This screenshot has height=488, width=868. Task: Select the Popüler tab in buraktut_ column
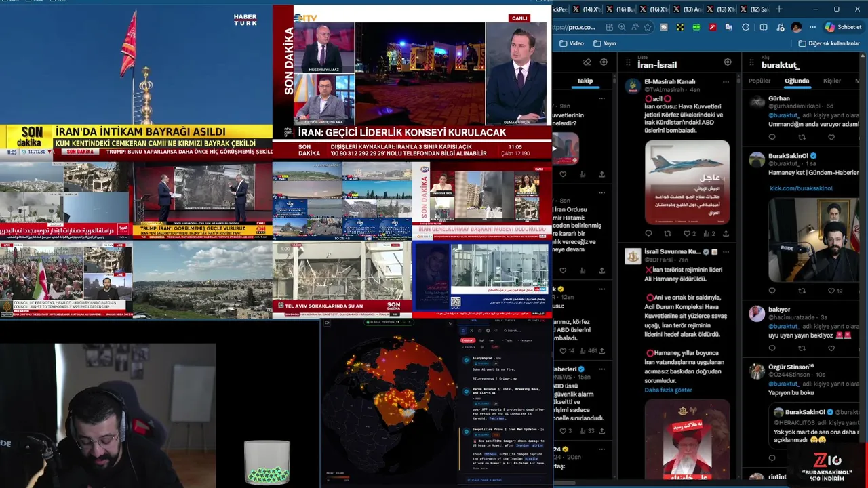pos(759,81)
